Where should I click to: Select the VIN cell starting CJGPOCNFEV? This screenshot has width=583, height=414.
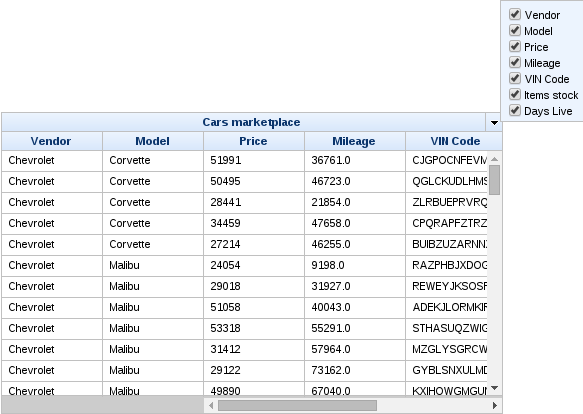tap(447, 161)
